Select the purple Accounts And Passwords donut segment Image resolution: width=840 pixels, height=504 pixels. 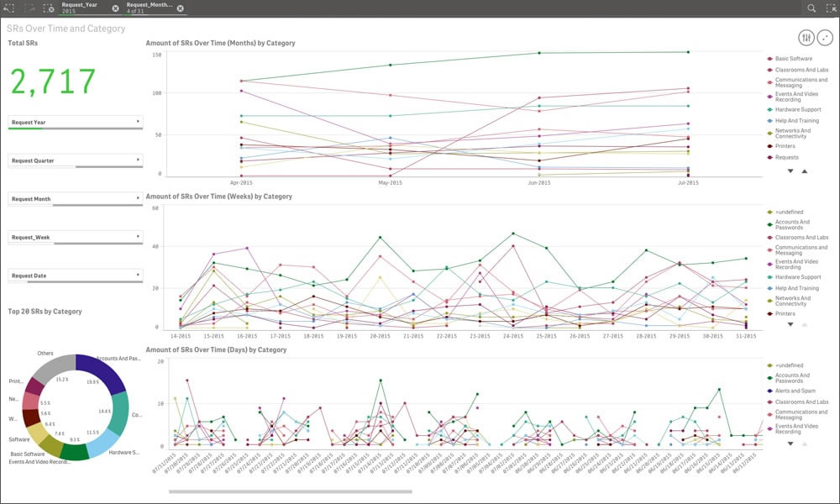point(102,370)
